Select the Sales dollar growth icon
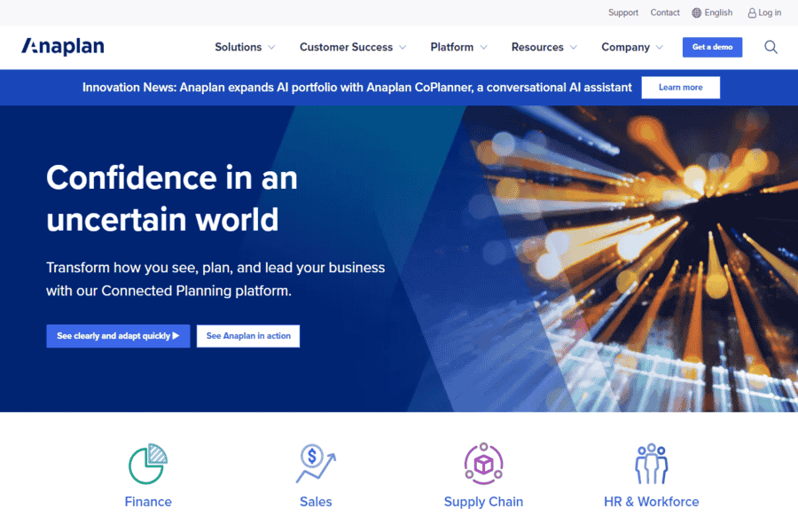The width and height of the screenshot is (798, 532). [316, 463]
